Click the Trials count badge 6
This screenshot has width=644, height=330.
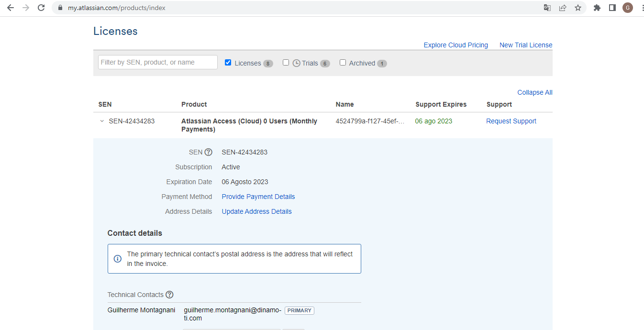(325, 64)
